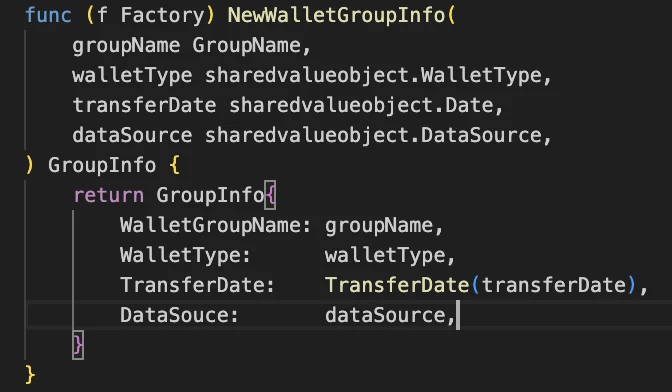This screenshot has height=392, width=672.
Task: Click the GroupInfo return type
Action: 102,165
